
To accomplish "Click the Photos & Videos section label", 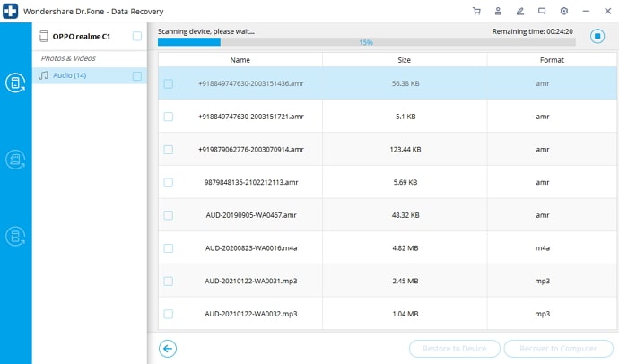I will coord(68,58).
